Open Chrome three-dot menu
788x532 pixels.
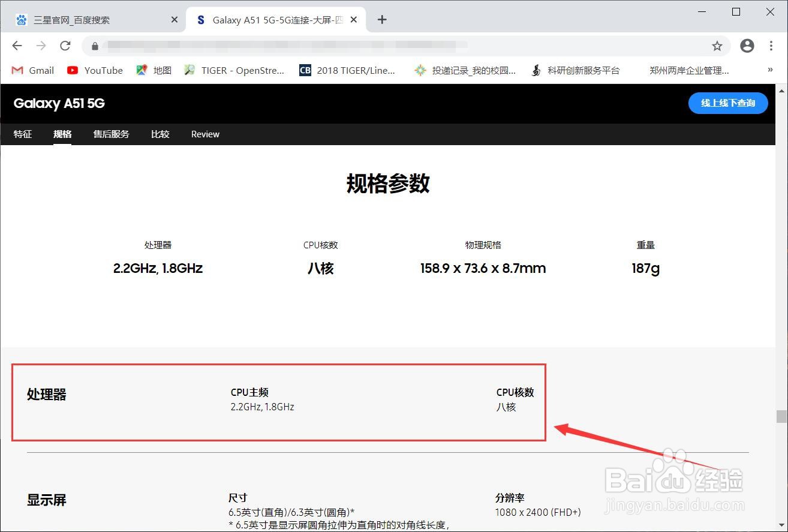point(771,46)
